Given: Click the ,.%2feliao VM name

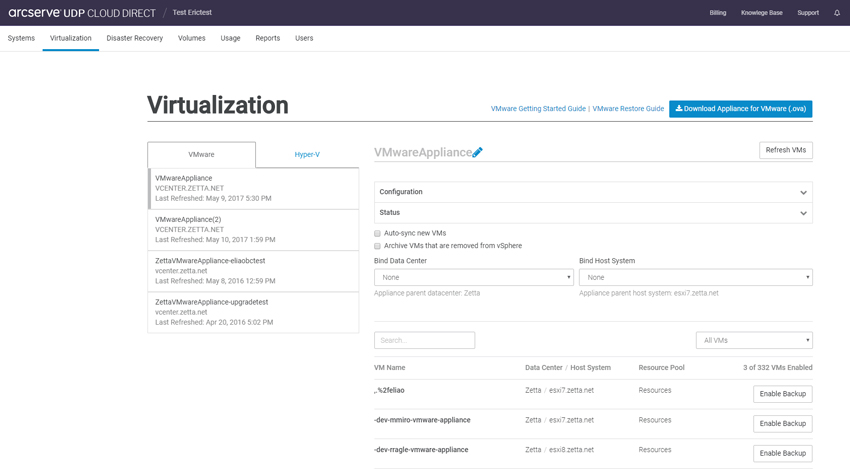Looking at the screenshot, I should (389, 390).
